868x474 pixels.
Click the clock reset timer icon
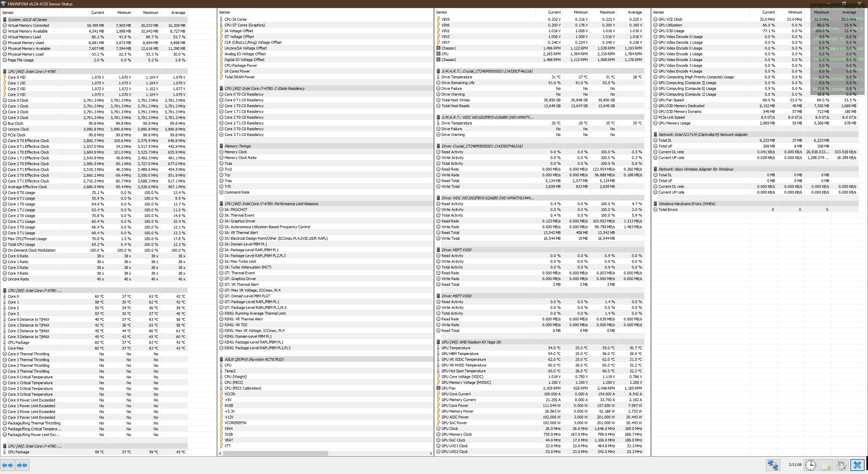click(x=810, y=465)
